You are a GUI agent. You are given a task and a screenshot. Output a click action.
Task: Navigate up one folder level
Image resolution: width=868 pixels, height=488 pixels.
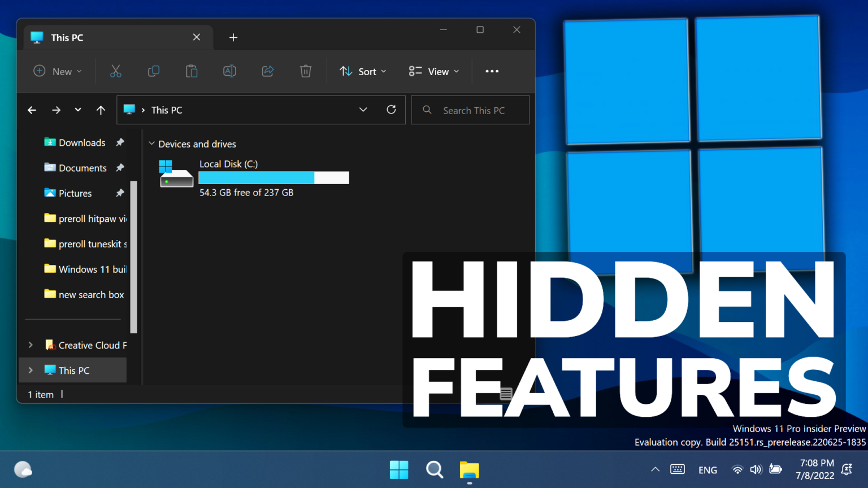coord(101,110)
